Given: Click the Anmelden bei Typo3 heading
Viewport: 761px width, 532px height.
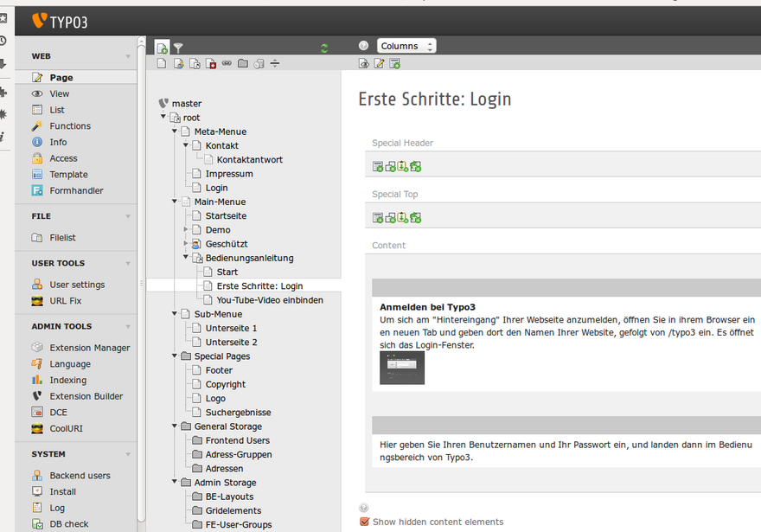Looking at the screenshot, I should [x=427, y=307].
